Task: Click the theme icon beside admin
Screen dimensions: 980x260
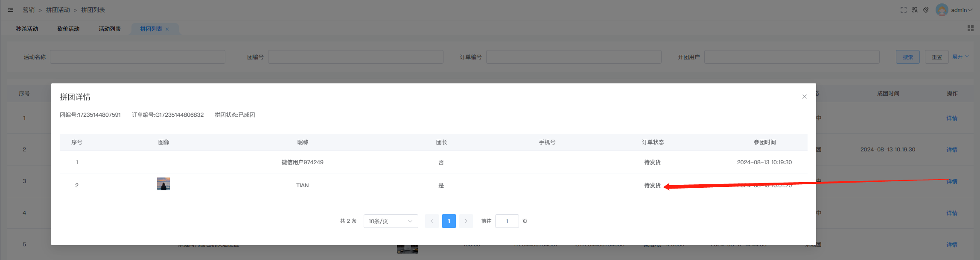Action: [926, 10]
